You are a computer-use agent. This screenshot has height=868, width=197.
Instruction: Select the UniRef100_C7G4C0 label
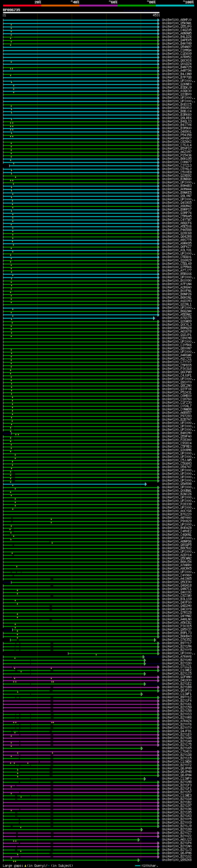[176, 751]
